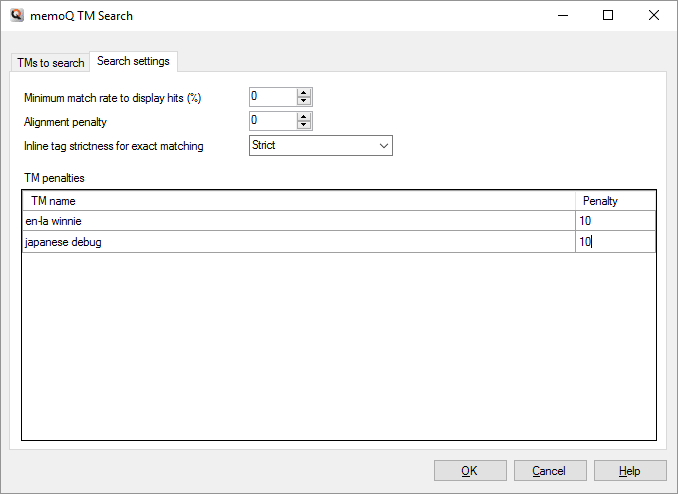Confirm settings with the OK button

[470, 471]
